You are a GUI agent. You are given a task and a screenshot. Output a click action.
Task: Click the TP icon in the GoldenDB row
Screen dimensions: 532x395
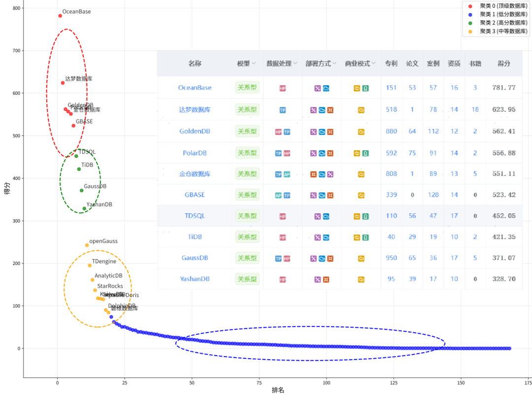click(x=287, y=132)
